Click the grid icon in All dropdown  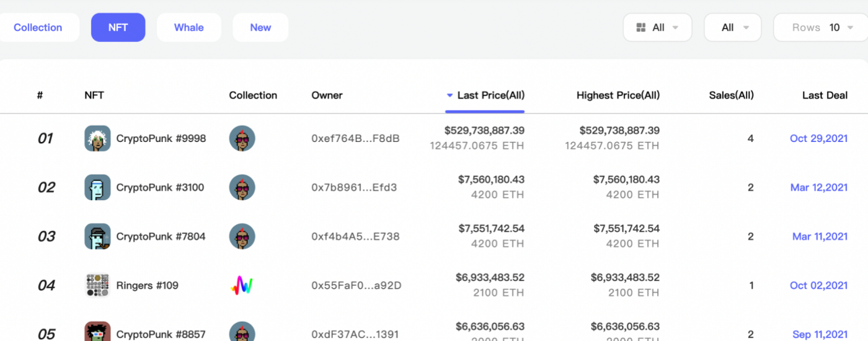coord(641,27)
